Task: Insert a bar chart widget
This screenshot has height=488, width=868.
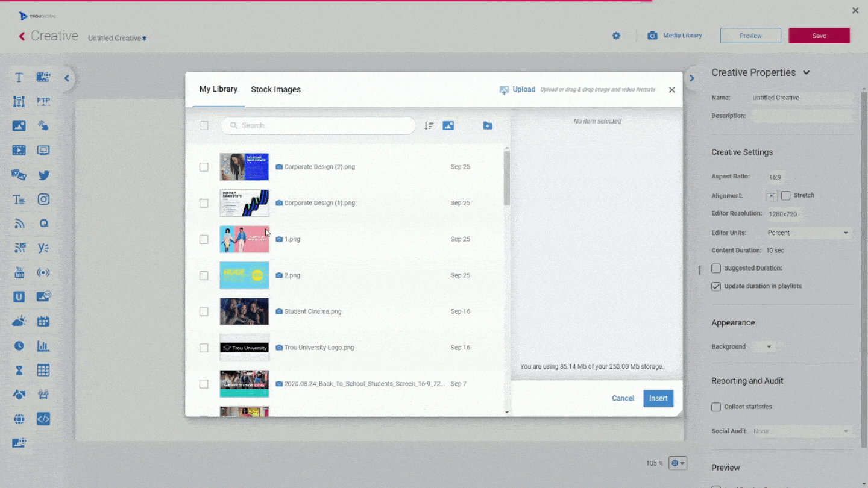Action: pos(43,346)
